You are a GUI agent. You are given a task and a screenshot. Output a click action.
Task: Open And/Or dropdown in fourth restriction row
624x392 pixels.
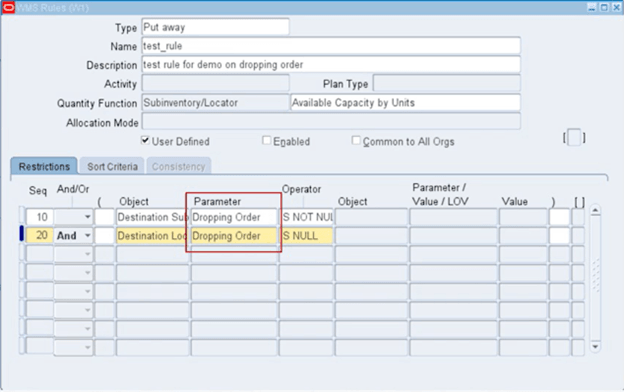(x=87, y=273)
